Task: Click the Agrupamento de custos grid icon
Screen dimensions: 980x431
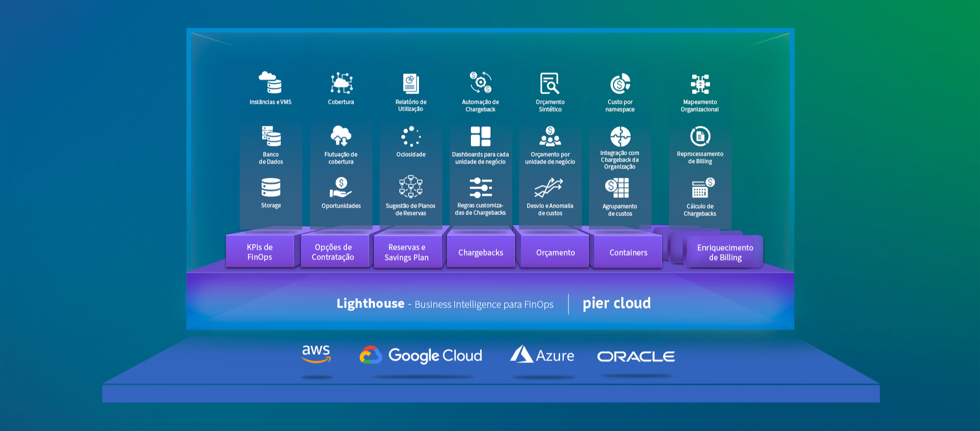Action: (x=617, y=188)
